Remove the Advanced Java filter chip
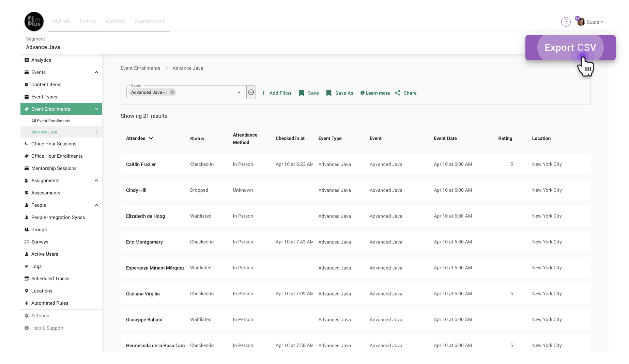Image resolution: width=629 pixels, height=364 pixels. 172,92
